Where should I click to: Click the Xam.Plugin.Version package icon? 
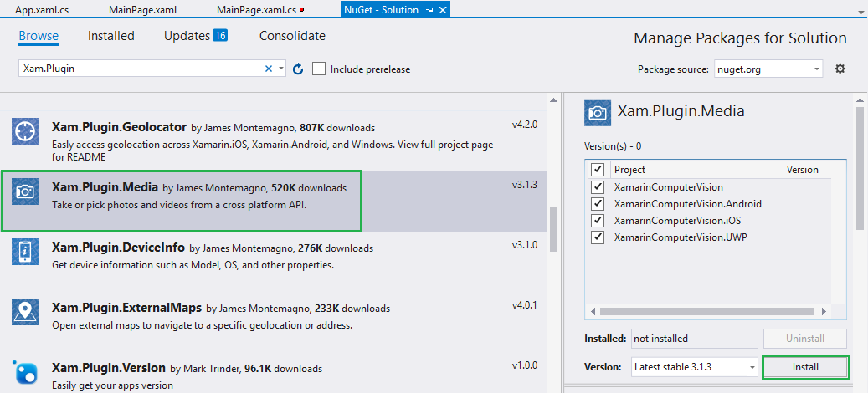pos(25,371)
